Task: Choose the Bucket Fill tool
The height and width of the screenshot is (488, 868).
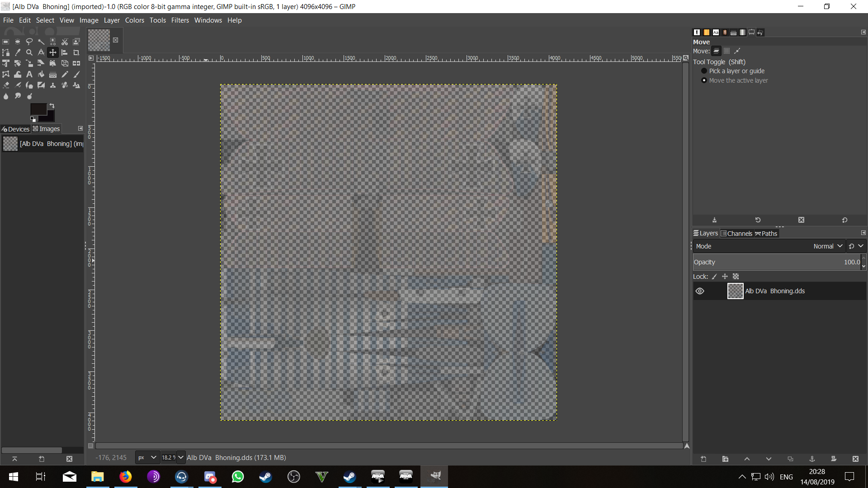Action: [41, 74]
